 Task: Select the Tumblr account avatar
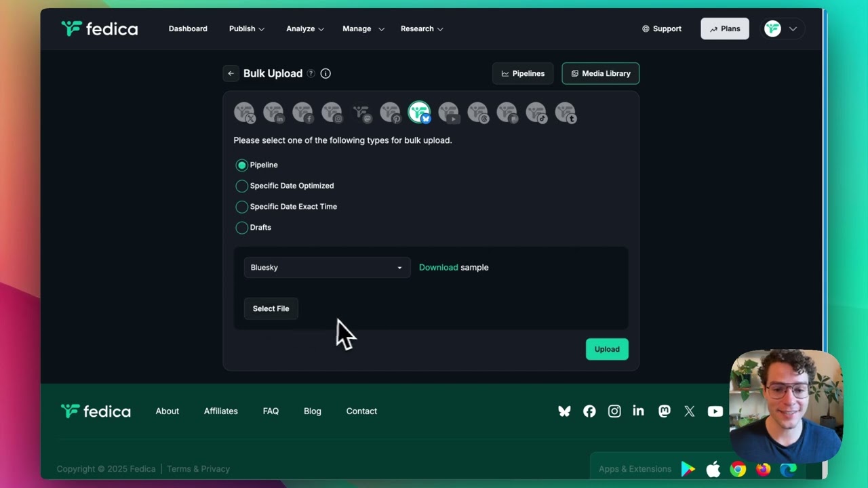coord(565,113)
